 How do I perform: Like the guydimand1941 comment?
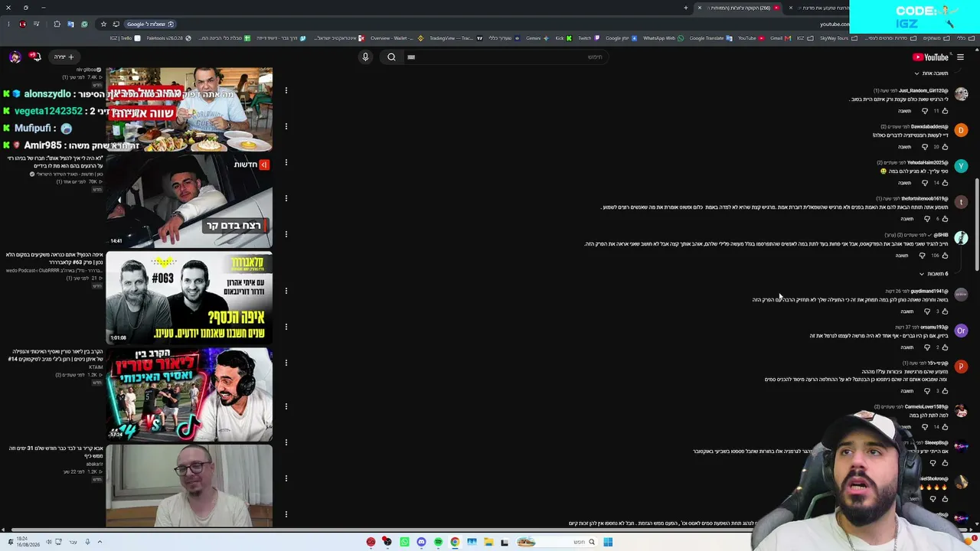point(945,311)
